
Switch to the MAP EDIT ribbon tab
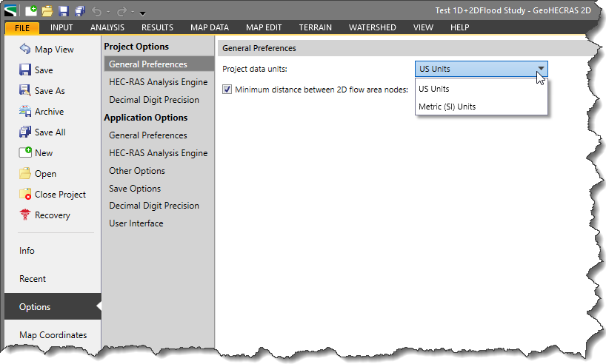264,28
